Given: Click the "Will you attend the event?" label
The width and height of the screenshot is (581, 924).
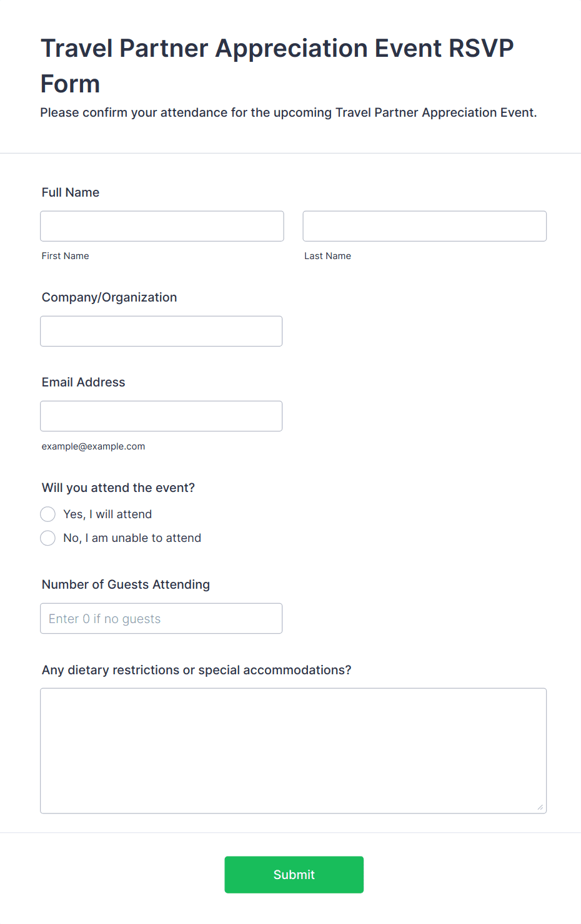Looking at the screenshot, I should point(119,488).
